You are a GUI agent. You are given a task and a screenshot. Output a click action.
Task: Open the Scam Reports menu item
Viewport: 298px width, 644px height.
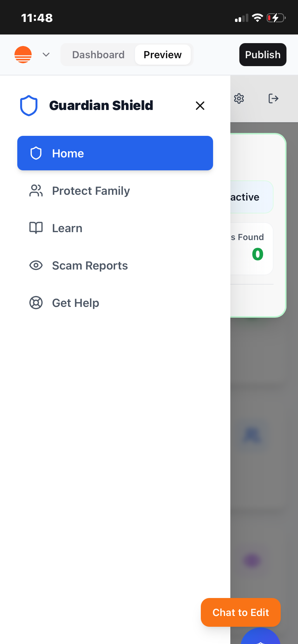[x=115, y=265]
